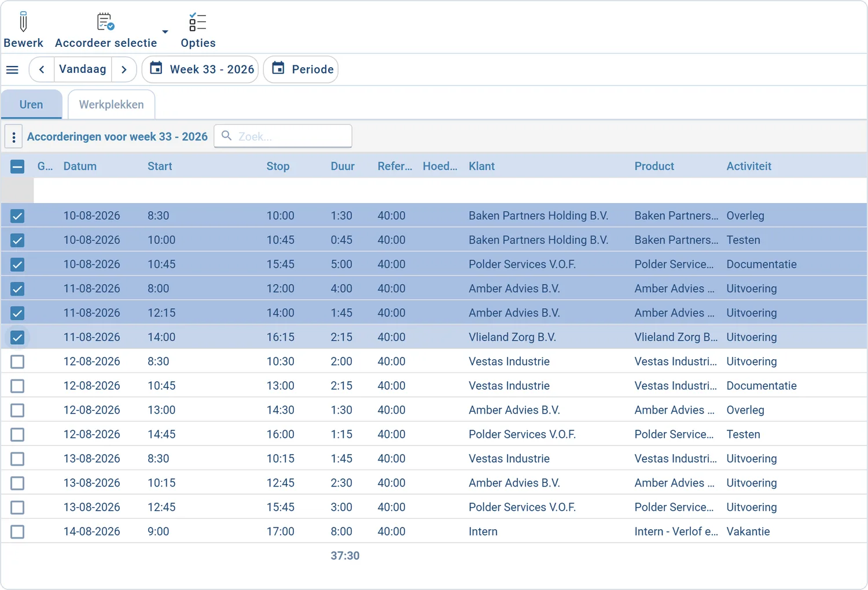
Task: Check row 13-08-2026 10:15 checkbox
Action: 17,483
